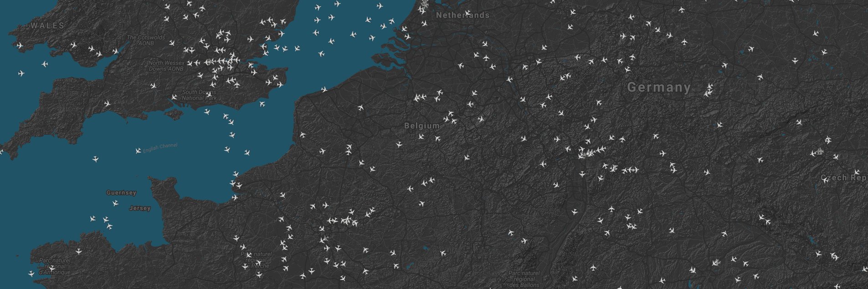This screenshot has width=868, height=289.
Task: Select the aircraft on the d'Armorique park label
Action: coord(51,268)
